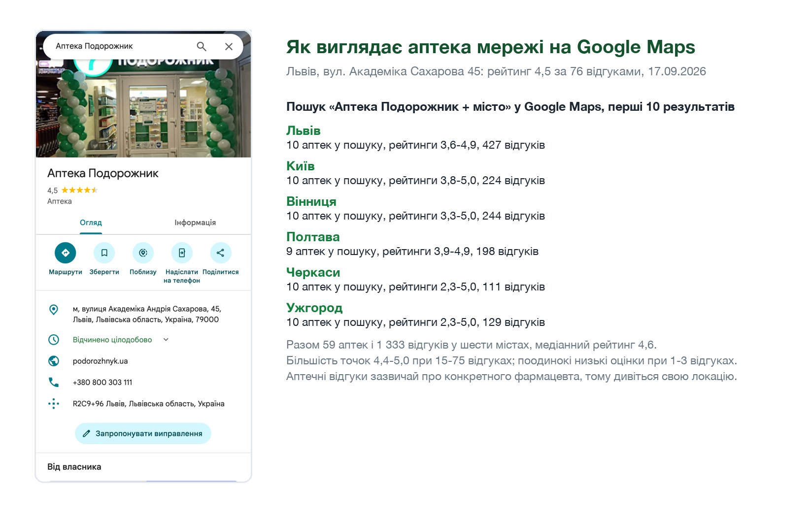Click the Як виглядає аптека мережі title

pyautogui.click(x=491, y=47)
